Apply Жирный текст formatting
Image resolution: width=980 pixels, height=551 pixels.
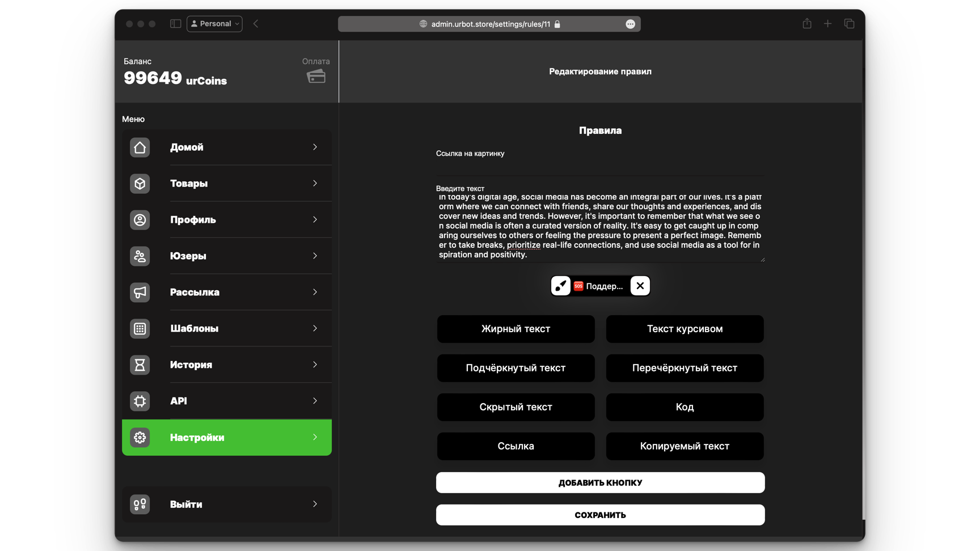pyautogui.click(x=516, y=329)
